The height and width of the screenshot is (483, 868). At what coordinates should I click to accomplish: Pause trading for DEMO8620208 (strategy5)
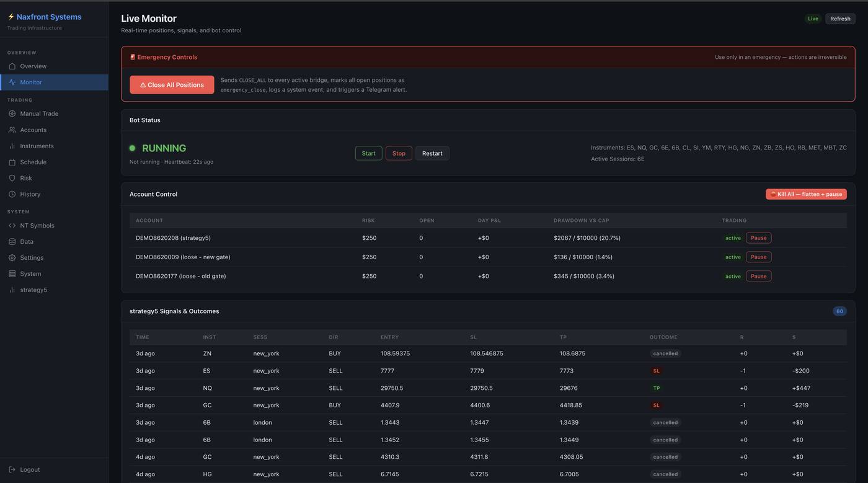tap(758, 238)
